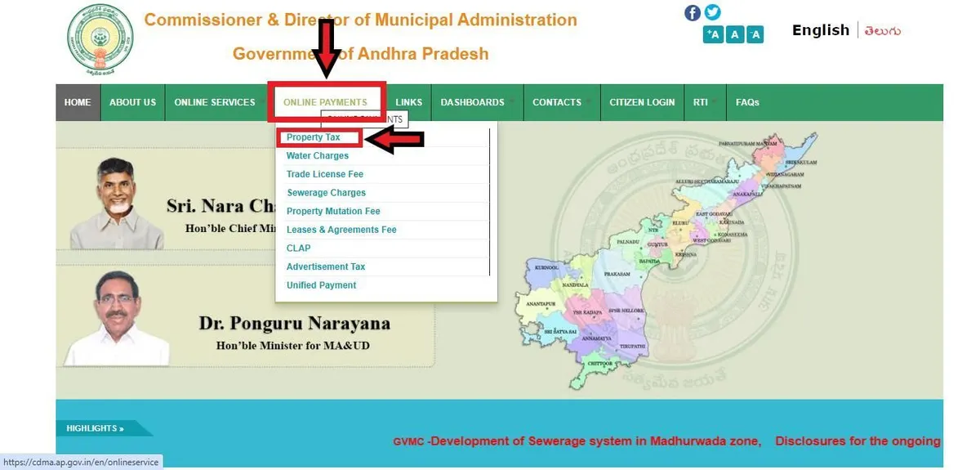
Task: Decrease font size with -A icon
Action: pyautogui.click(x=755, y=34)
